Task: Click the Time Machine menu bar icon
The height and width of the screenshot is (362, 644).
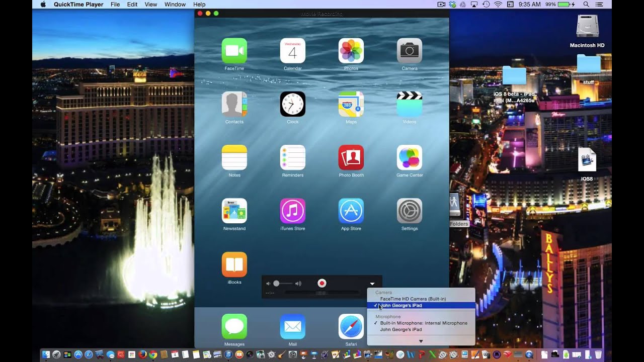Action: pyautogui.click(x=486, y=4)
